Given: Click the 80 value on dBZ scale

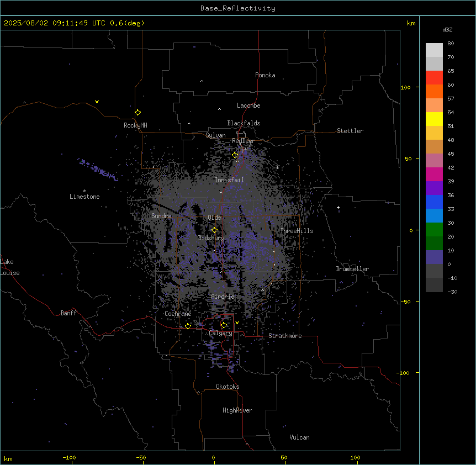Looking at the screenshot, I should tap(451, 44).
